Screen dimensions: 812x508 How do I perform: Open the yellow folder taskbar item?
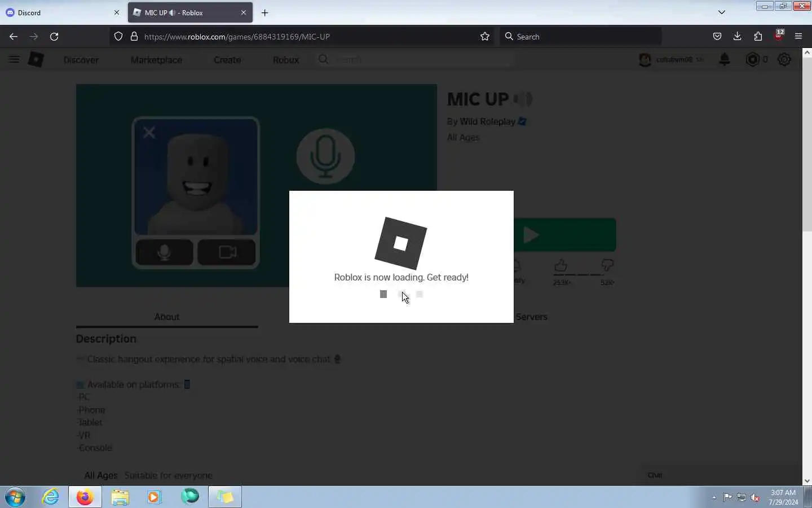click(x=225, y=497)
